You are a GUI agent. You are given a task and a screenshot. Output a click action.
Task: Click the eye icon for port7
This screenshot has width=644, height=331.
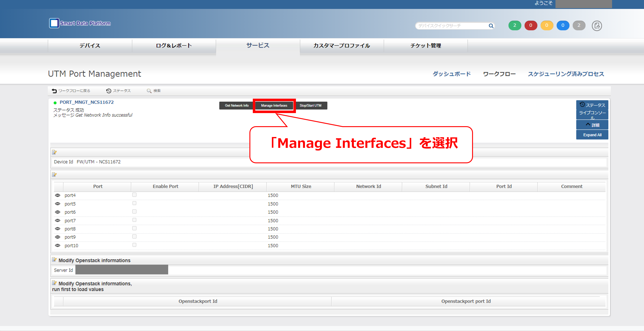57,220
